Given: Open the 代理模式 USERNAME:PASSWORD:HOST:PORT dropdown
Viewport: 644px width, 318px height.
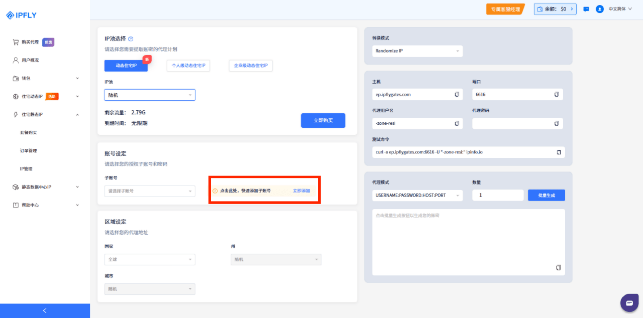Looking at the screenshot, I should point(417,195).
